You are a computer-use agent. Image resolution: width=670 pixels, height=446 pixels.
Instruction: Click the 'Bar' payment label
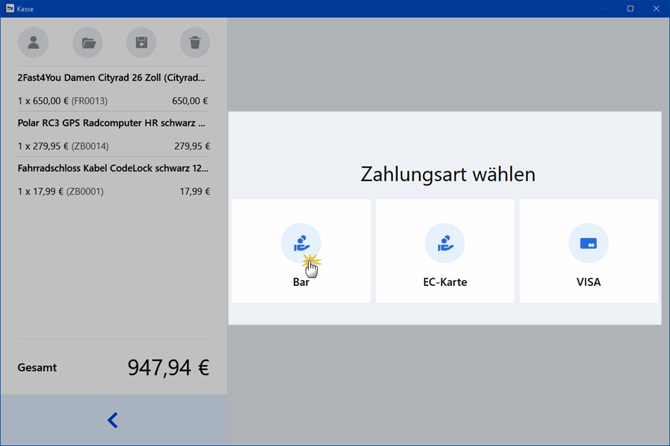(x=301, y=282)
